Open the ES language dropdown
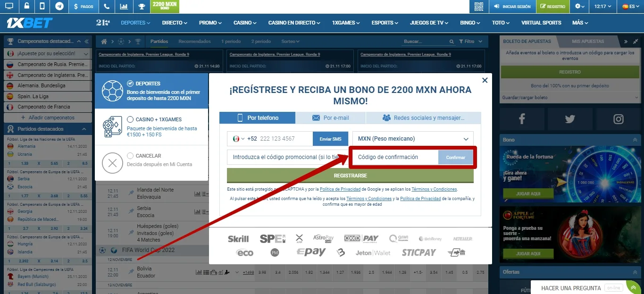The image size is (644, 294). (632, 7)
